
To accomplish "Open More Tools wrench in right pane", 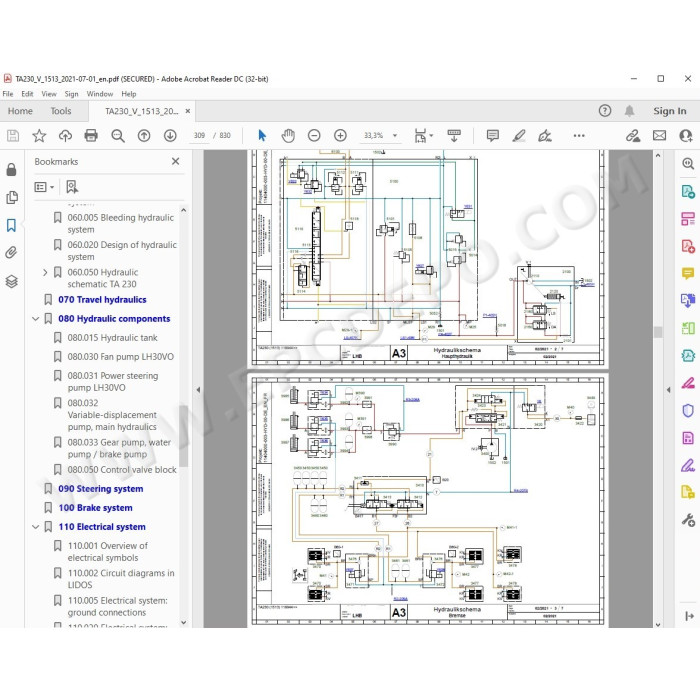I will click(688, 520).
